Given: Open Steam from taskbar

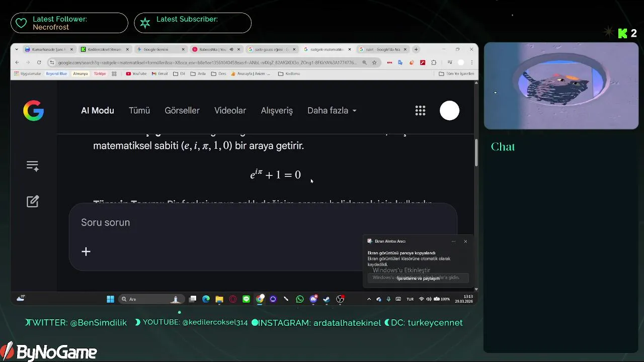Looking at the screenshot, I should 327,299.
